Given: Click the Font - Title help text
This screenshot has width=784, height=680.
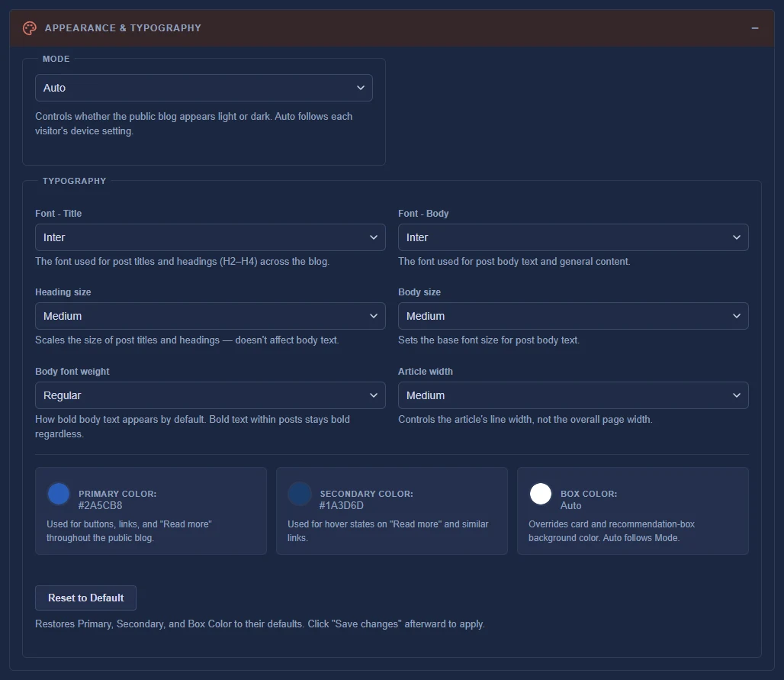Looking at the screenshot, I should (182, 261).
